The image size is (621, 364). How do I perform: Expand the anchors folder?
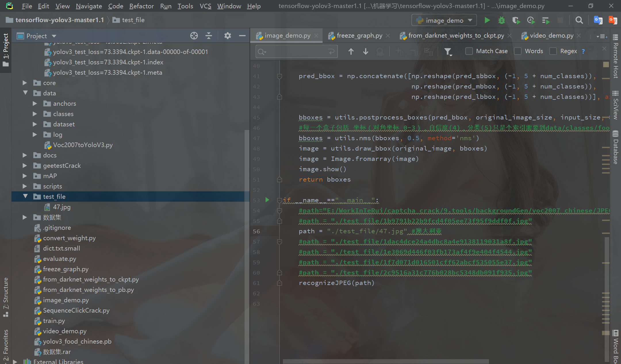pyautogui.click(x=35, y=103)
